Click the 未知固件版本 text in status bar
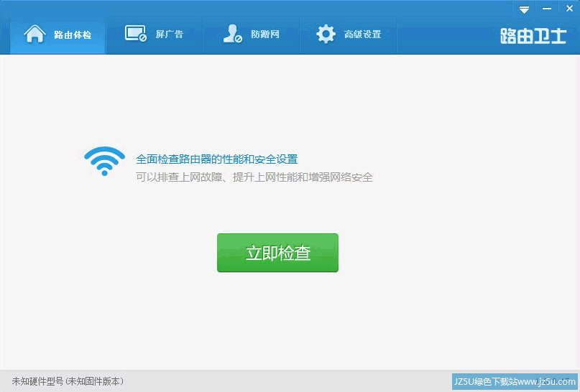580x392 pixels. point(95,381)
